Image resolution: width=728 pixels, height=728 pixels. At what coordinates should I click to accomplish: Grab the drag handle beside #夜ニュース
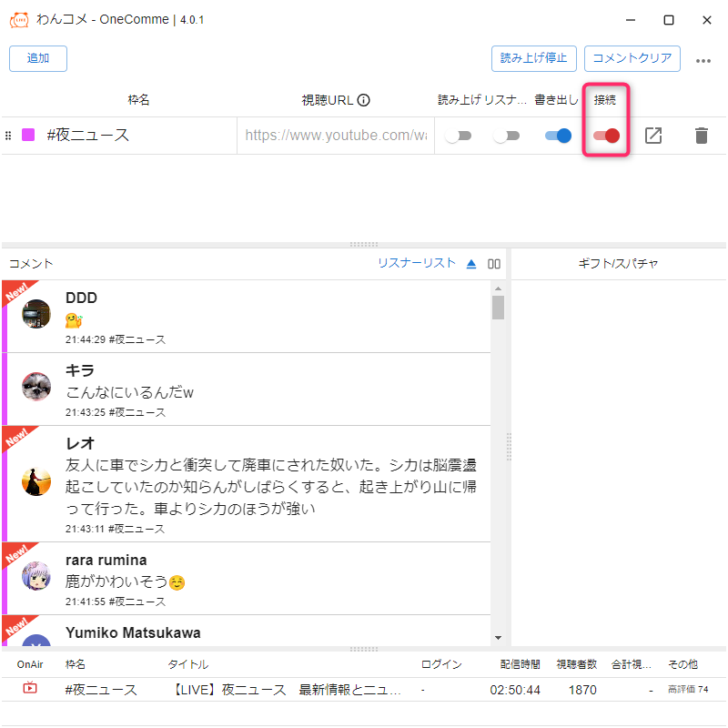(8, 136)
